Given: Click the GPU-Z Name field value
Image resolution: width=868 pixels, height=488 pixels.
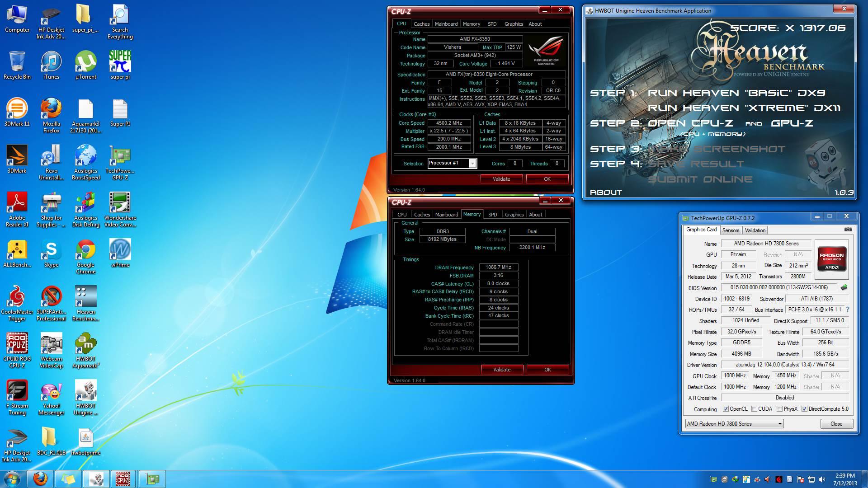Looking at the screenshot, I should pyautogui.click(x=766, y=244).
